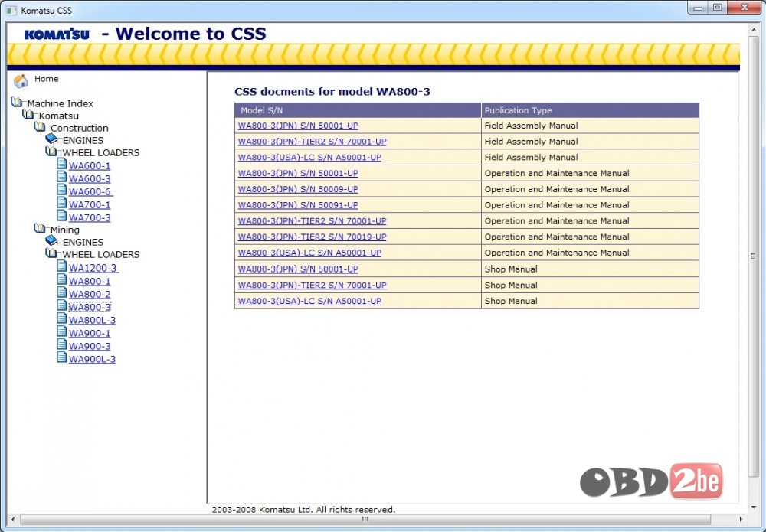The image size is (766, 532).
Task: Click document icon next to WA800-2
Action: 61,292
